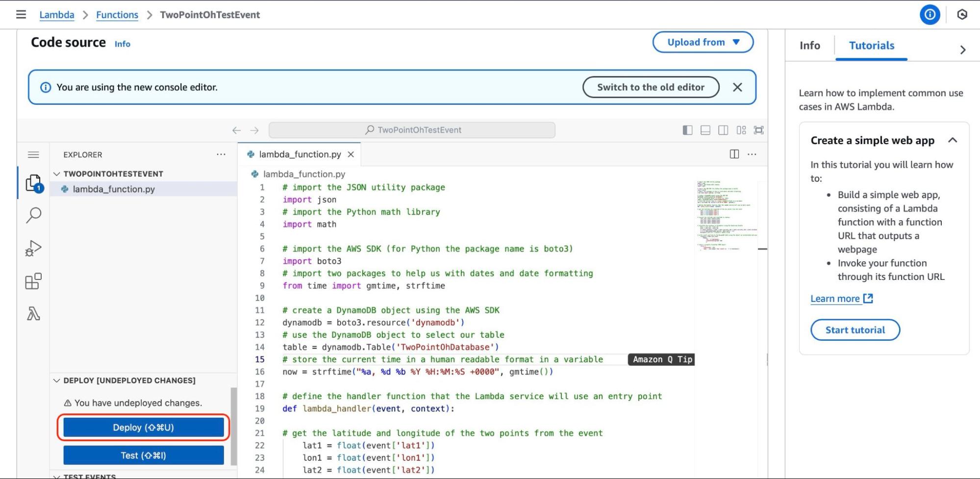
Task: Click the 'You have undeployed changes.' message
Action: (138, 403)
